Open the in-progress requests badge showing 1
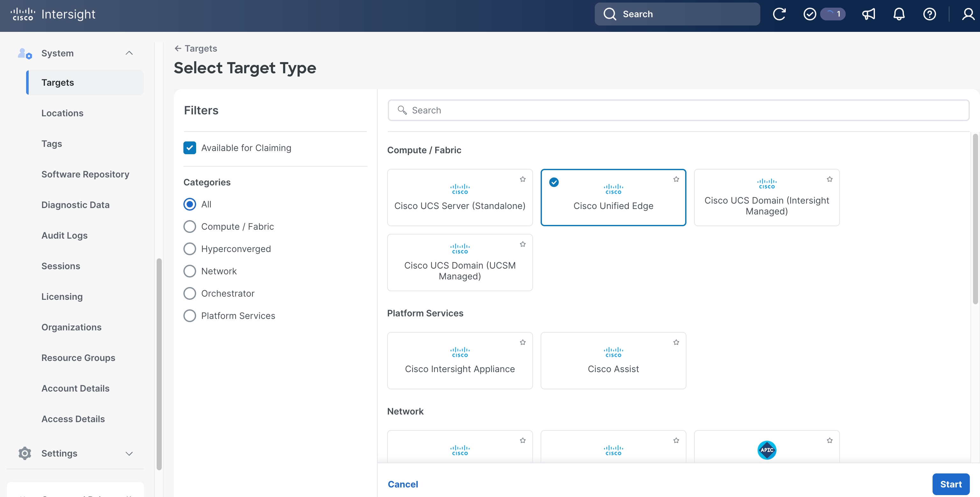The height and width of the screenshot is (497, 980). click(833, 14)
